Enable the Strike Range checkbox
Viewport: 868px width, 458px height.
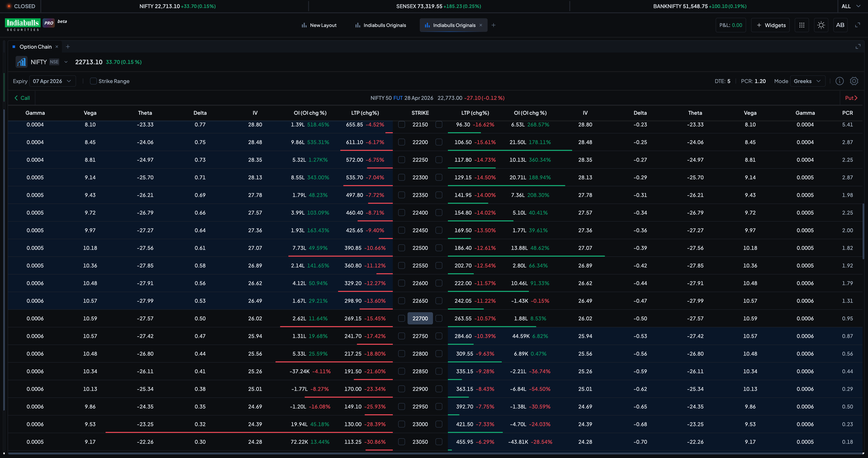[93, 81]
